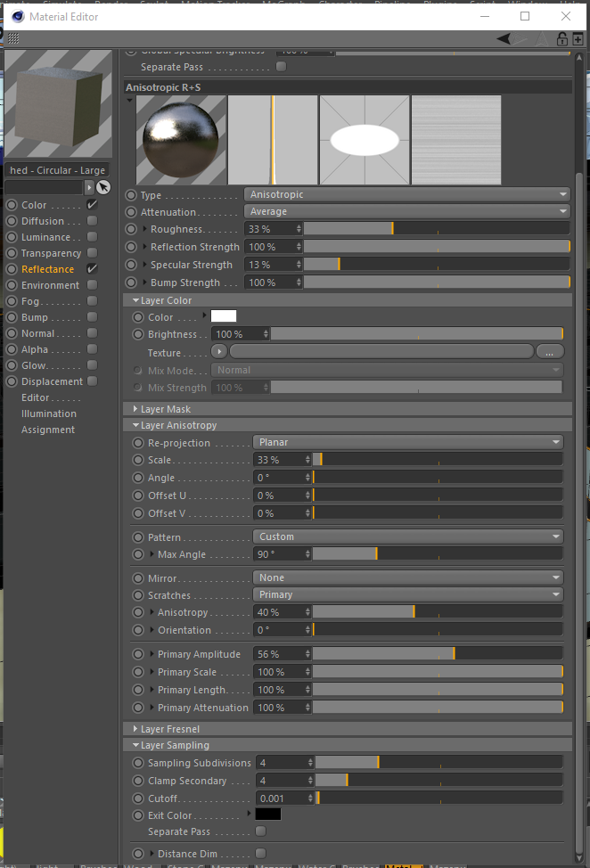Enable the Distance Dim checkbox
This screenshot has height=868, width=590.
[260, 854]
